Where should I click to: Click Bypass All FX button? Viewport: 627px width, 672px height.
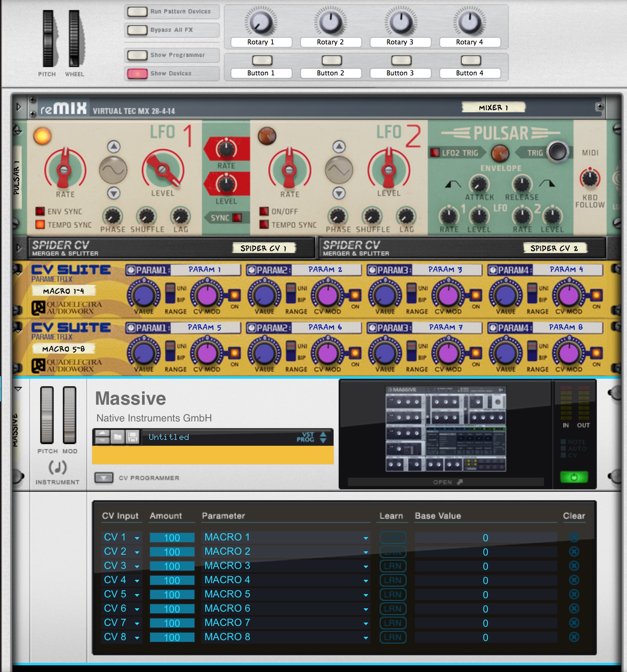pyautogui.click(x=137, y=30)
